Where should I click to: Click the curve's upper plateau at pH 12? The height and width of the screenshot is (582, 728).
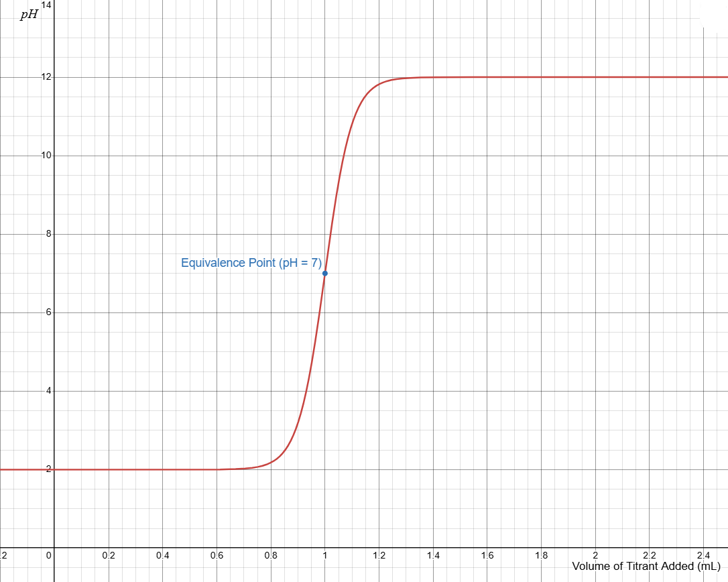pyautogui.click(x=536, y=78)
